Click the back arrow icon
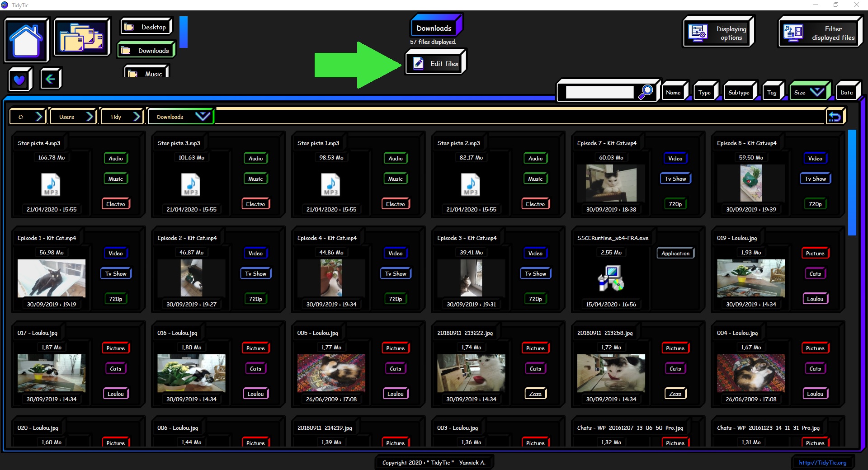 [50, 79]
